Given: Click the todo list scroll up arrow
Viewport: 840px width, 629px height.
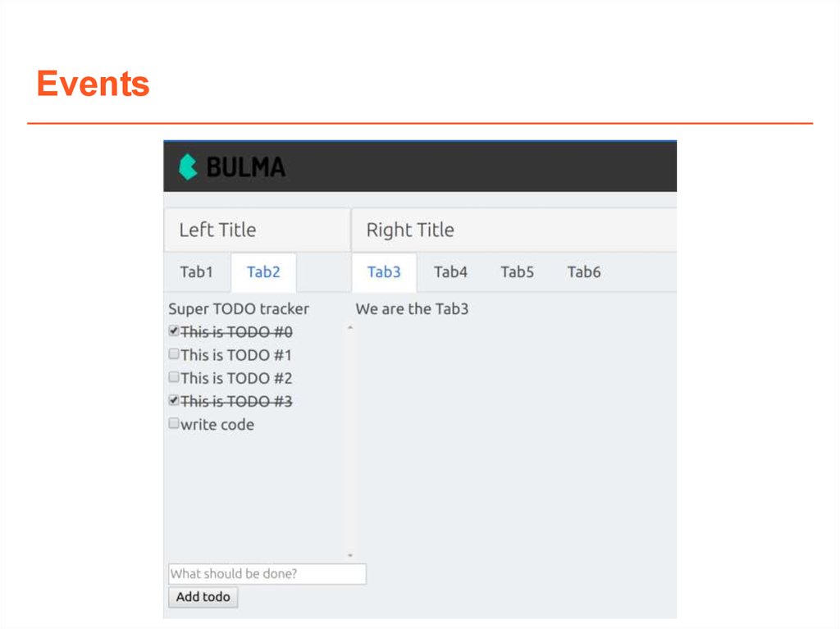Looking at the screenshot, I should coord(350,328).
